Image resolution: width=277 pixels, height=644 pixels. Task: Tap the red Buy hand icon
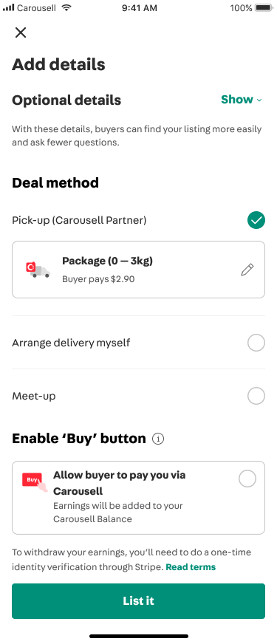[x=35, y=482]
